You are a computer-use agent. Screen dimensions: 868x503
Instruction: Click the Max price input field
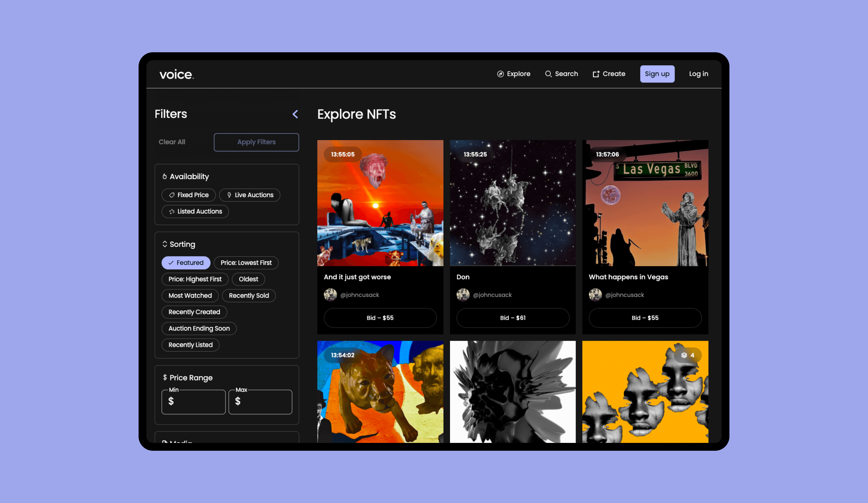[x=260, y=402]
